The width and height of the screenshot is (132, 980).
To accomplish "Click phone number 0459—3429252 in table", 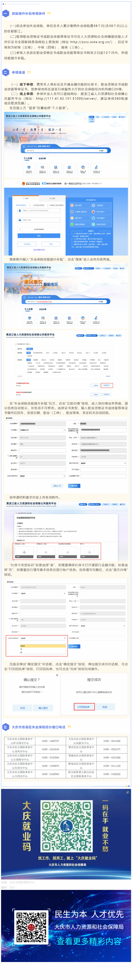I will (x=112, y=774).
